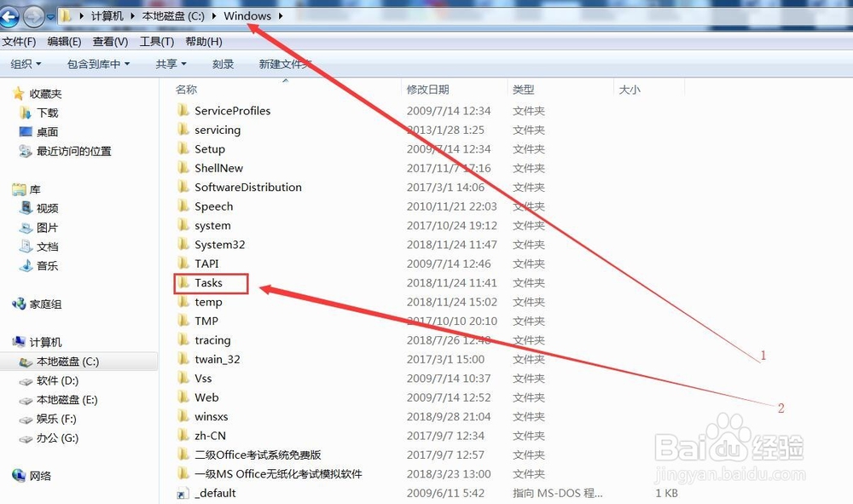Click the 刻录 toolbar button
Image resolution: width=853 pixels, height=504 pixels.
pyautogui.click(x=223, y=64)
